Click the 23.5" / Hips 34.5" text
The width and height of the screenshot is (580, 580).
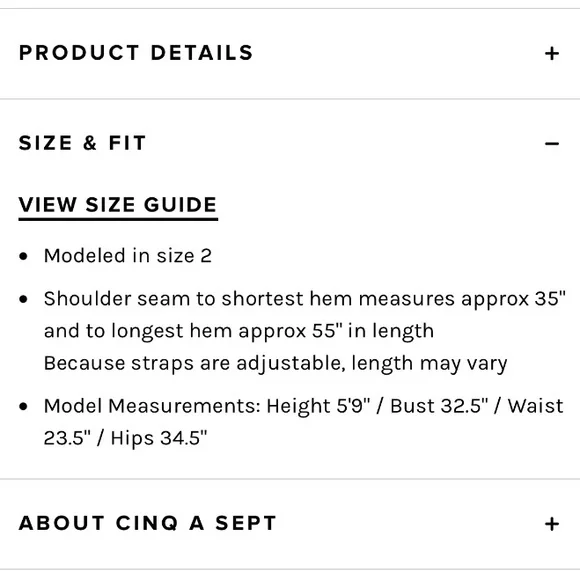tap(125, 438)
